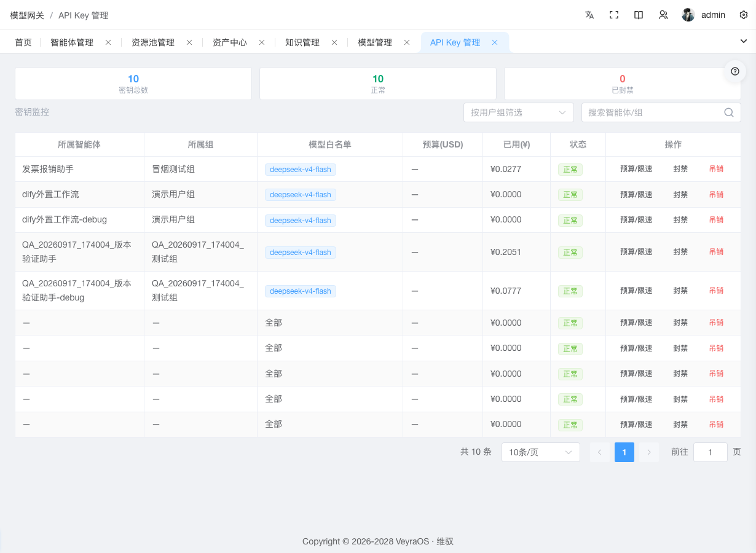Click the admin avatar

[x=688, y=15]
